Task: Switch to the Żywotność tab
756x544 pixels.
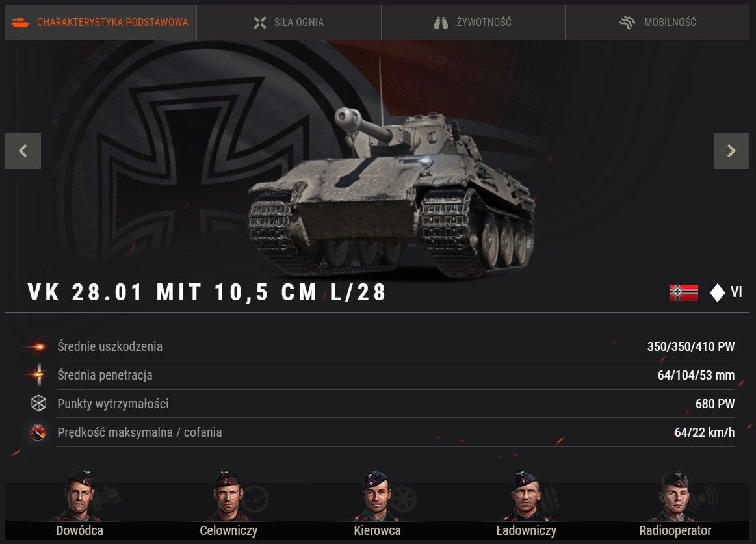Action: tap(473, 22)
